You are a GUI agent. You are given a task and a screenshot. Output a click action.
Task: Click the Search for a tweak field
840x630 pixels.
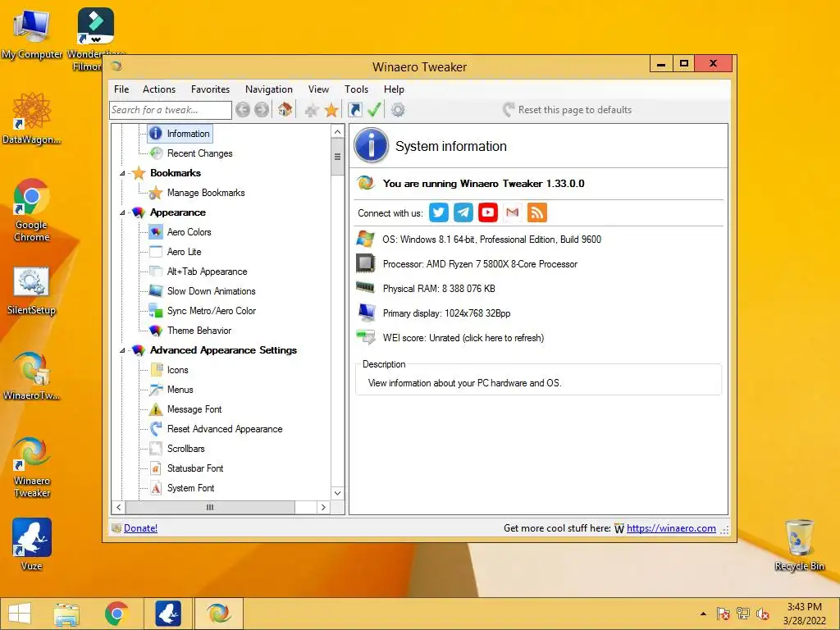(171, 110)
